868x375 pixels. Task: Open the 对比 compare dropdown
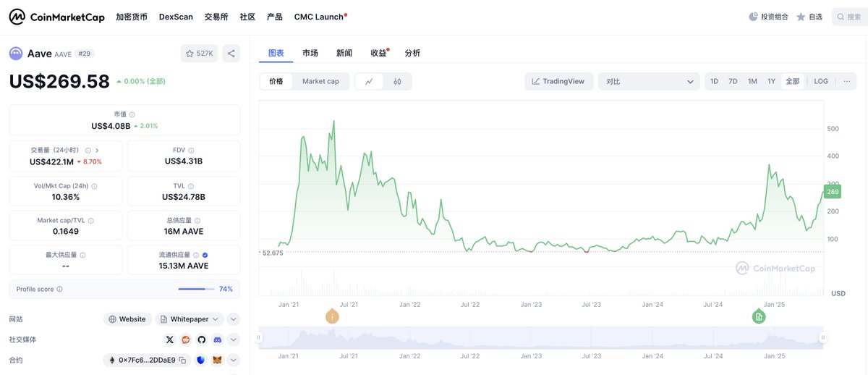tap(649, 82)
